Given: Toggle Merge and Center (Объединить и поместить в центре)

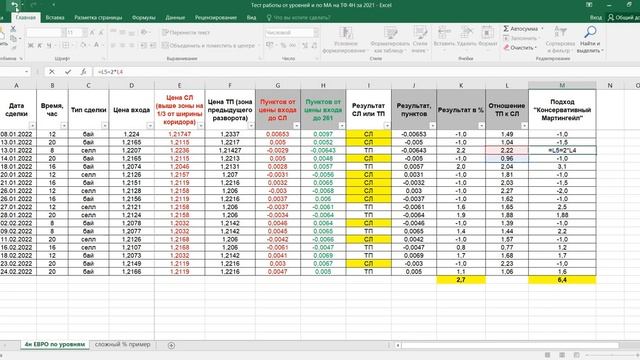Looking at the screenshot, I should tap(209, 45).
